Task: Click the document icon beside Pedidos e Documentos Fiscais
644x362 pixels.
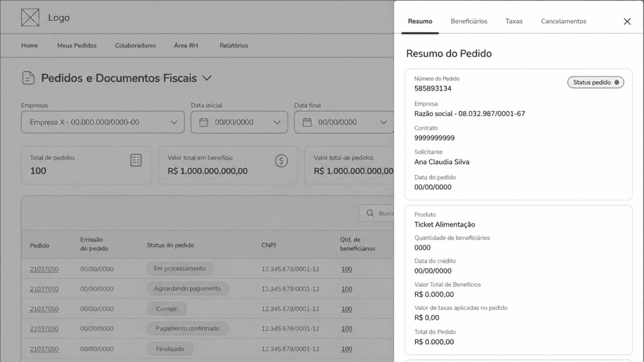Action: pos(28,78)
